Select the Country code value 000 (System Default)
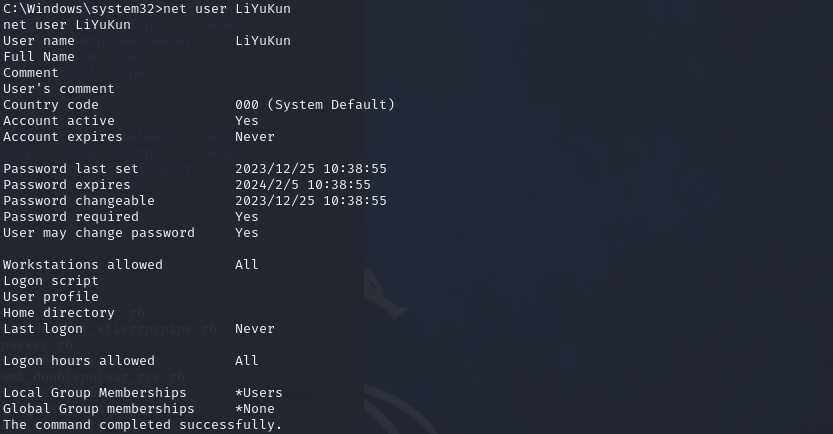 (x=315, y=105)
